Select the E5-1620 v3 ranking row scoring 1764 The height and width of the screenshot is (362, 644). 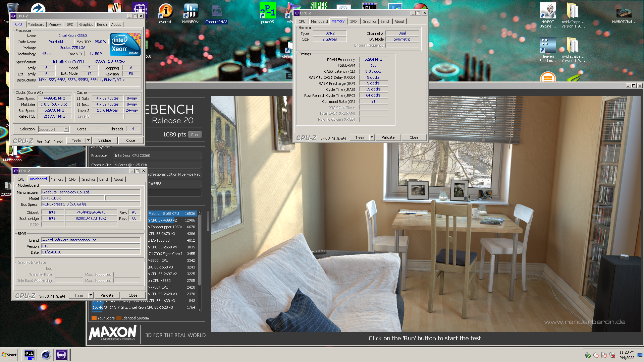[144, 307]
